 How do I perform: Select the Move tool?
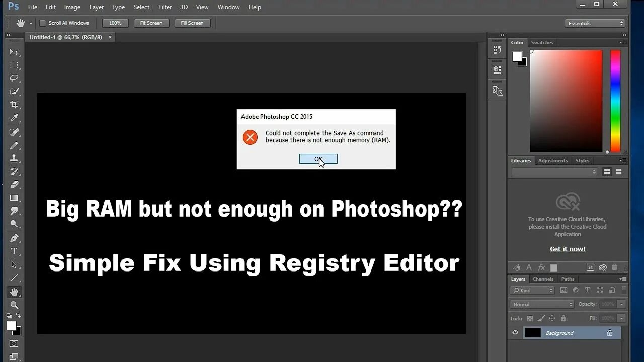click(14, 52)
